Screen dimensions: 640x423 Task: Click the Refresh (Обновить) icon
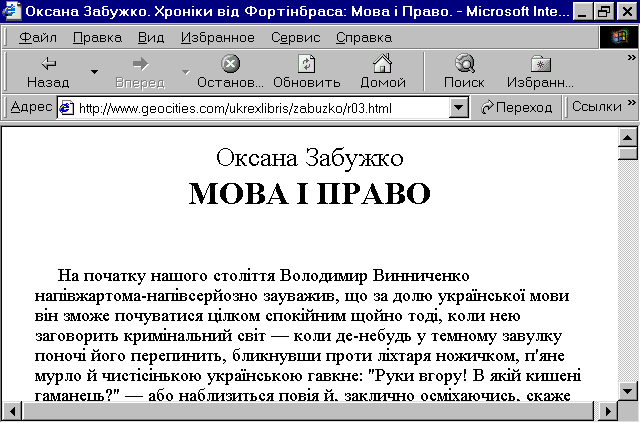click(307, 63)
